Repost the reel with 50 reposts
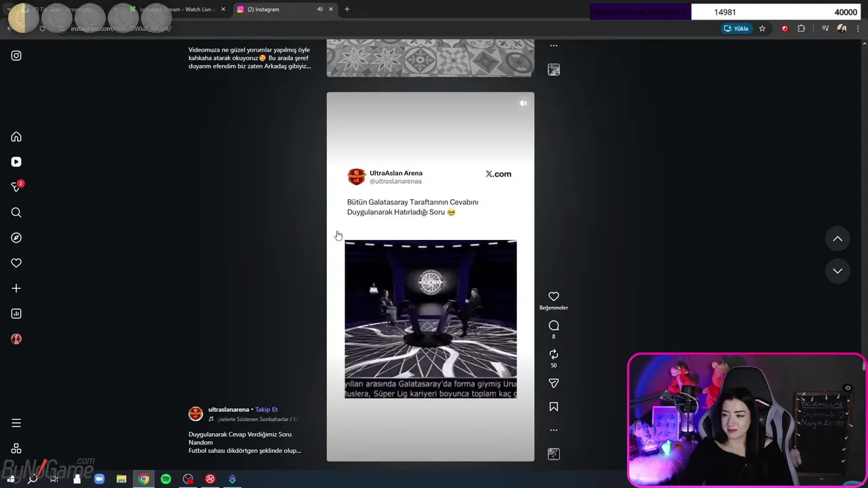This screenshot has height=488, width=868. [553, 354]
